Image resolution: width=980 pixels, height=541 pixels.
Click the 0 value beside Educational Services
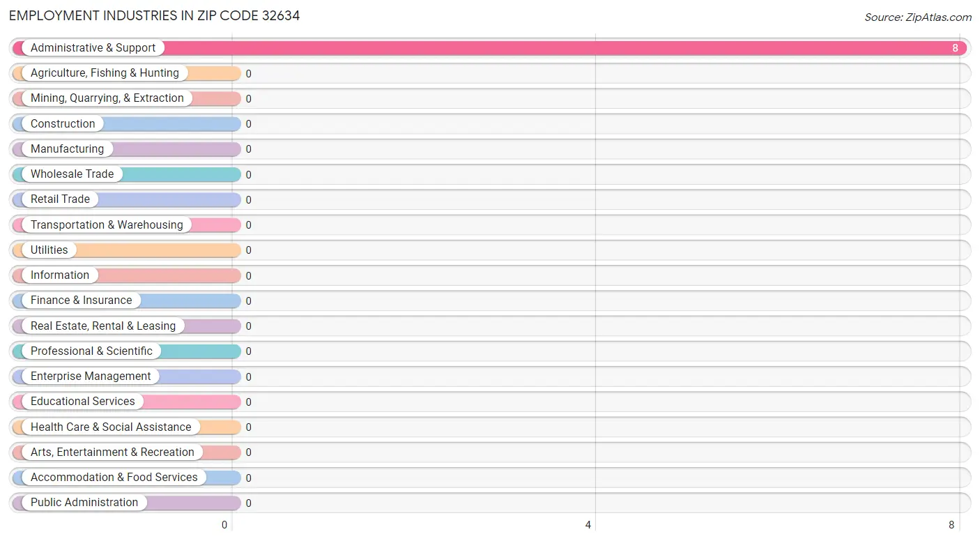point(248,402)
